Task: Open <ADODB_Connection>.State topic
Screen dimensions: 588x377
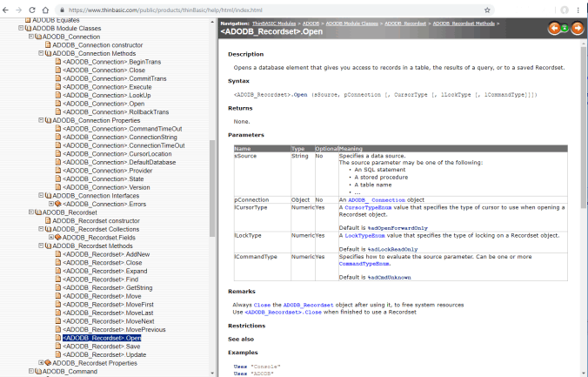Action: tap(104, 179)
